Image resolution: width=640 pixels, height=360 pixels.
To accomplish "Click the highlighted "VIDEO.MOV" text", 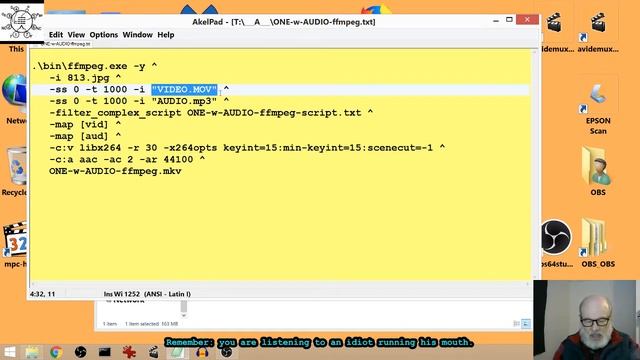I will 184,89.
